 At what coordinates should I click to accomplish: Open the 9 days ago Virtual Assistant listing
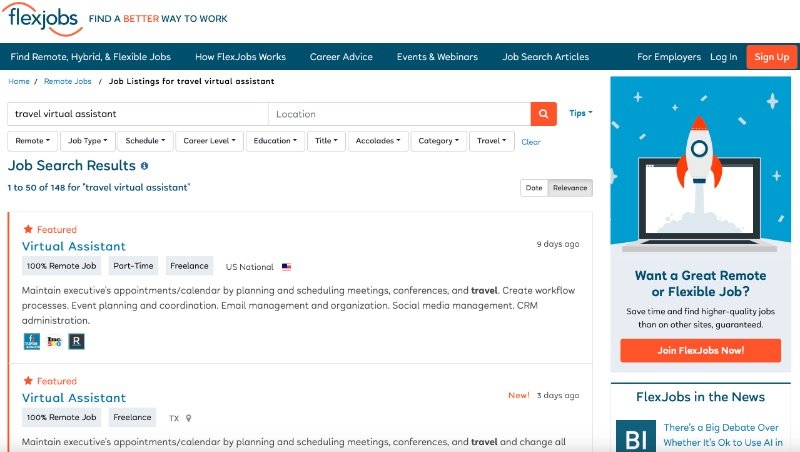point(74,246)
